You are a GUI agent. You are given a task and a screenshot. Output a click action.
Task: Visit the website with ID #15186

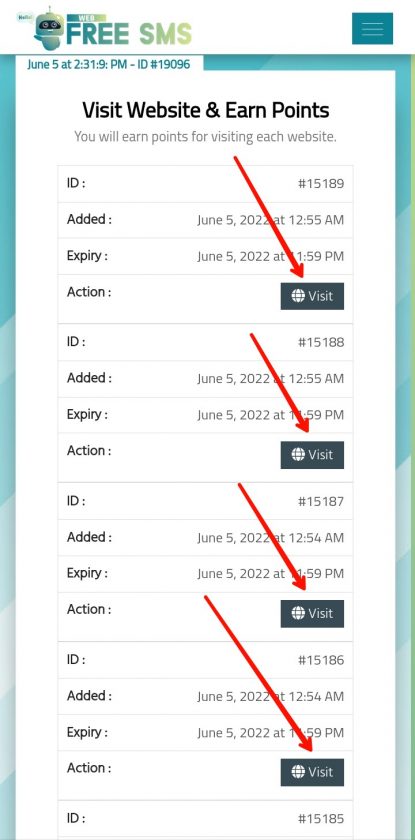point(312,772)
